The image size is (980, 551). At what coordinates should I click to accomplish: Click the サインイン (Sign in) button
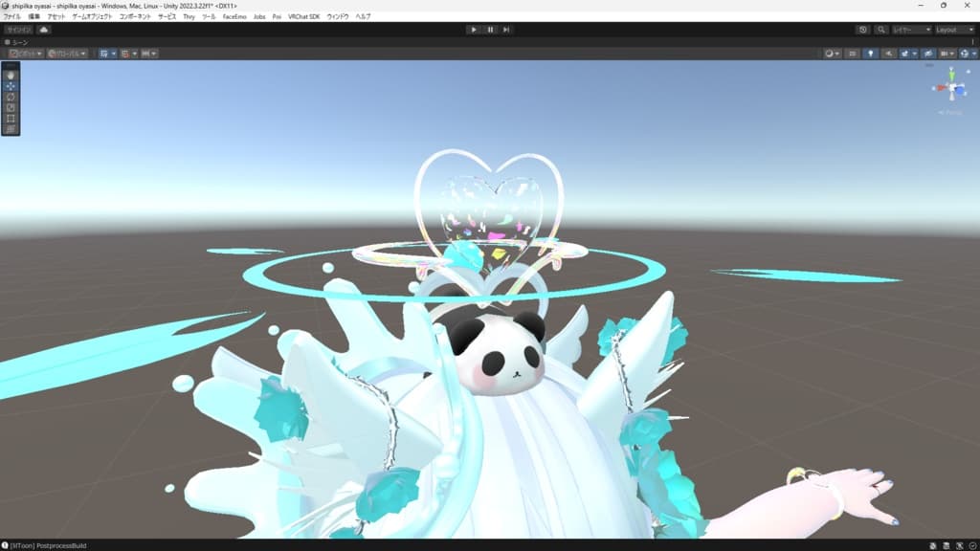[19, 30]
